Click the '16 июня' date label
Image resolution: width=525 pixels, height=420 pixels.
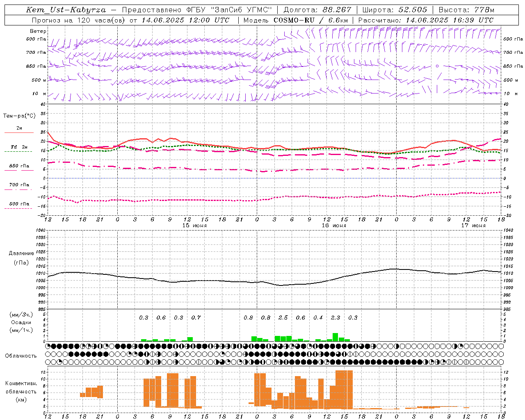click(334, 226)
